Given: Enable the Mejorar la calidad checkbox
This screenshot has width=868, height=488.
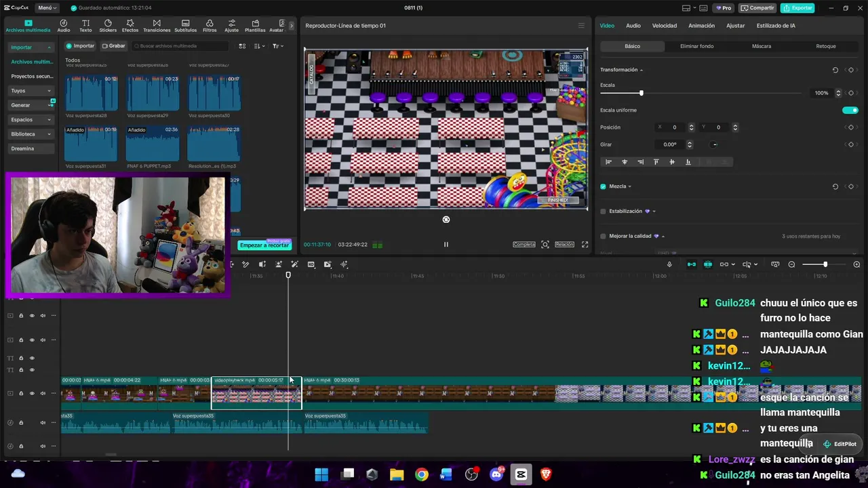Looking at the screenshot, I should [603, 237].
